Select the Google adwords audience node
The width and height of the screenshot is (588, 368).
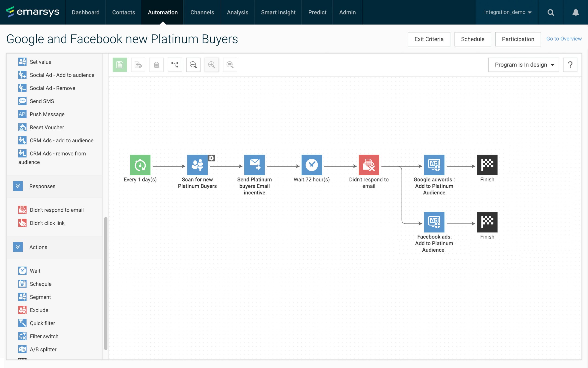pyautogui.click(x=434, y=165)
